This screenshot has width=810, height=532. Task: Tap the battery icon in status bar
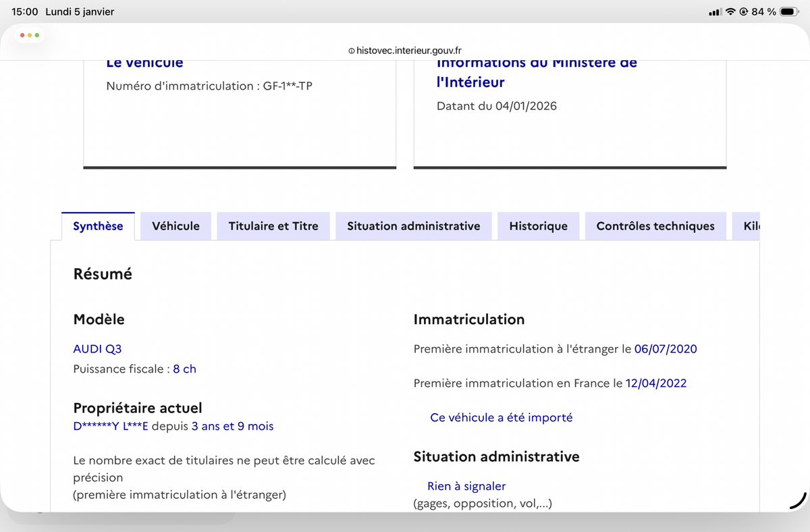click(789, 12)
